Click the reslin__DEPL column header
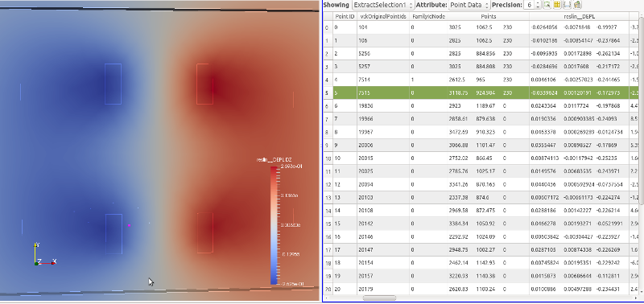Screen dimensions: 644x304 click(x=579, y=17)
